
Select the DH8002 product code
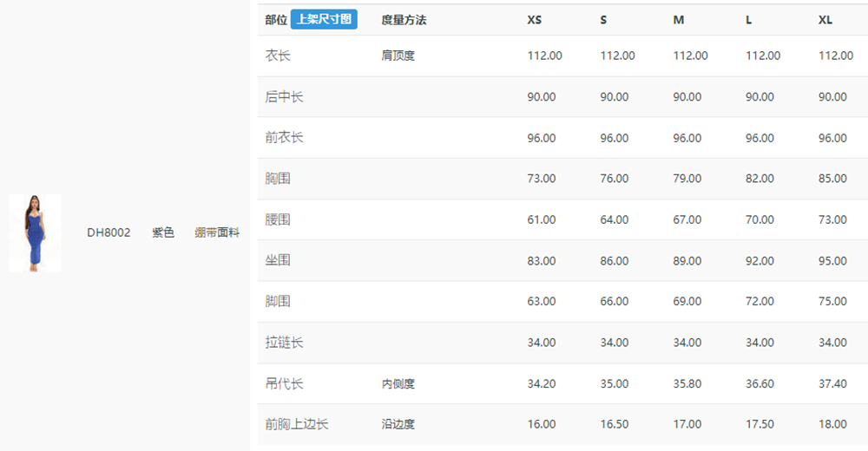click(108, 232)
